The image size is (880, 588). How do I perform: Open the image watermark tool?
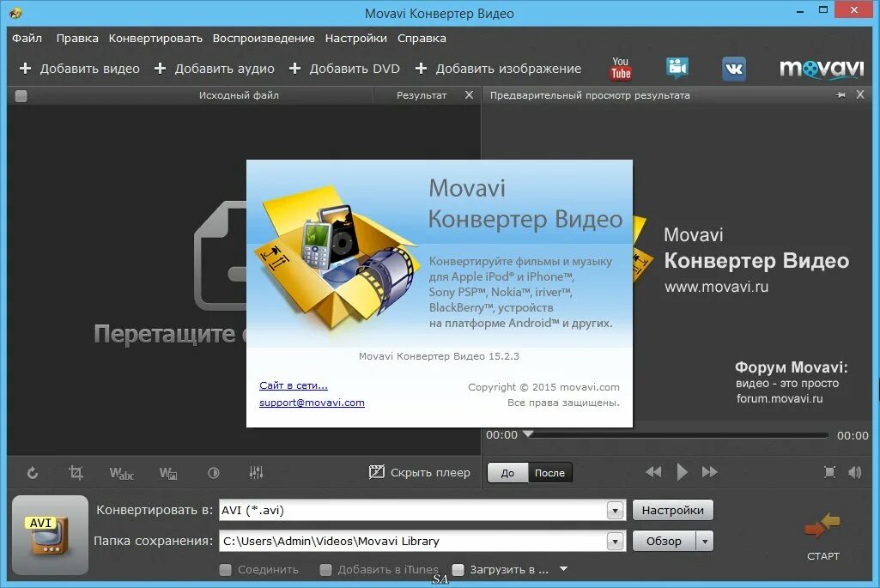[168, 474]
